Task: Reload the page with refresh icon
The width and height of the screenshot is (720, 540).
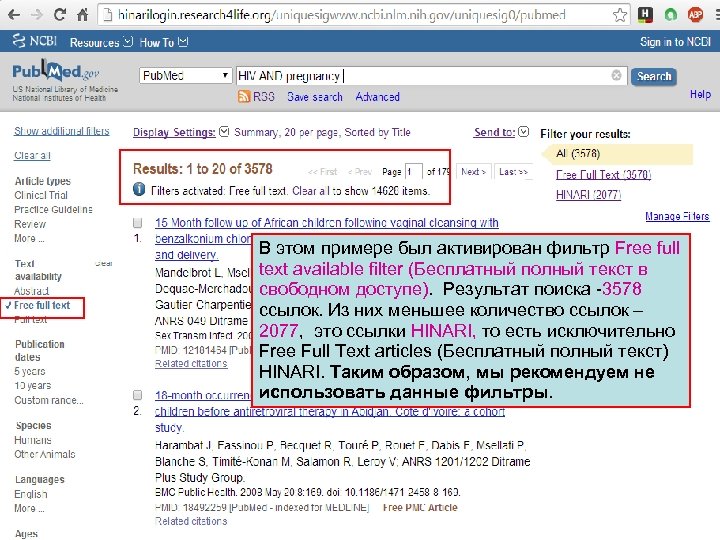Action: 60,14
